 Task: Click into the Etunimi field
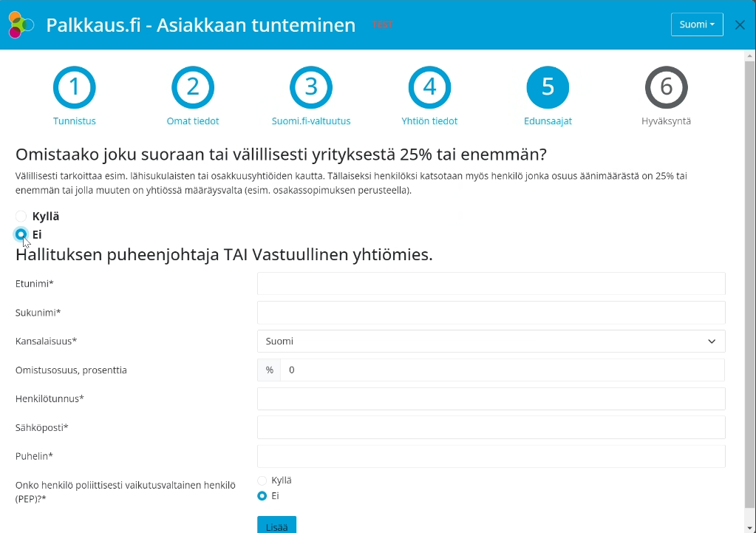coord(491,284)
